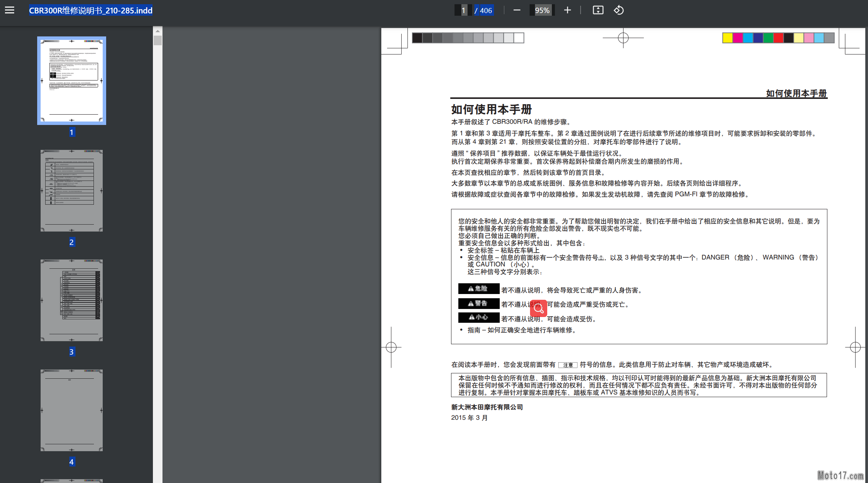Open page 1 thumbnail
This screenshot has width=868, height=483.
pos(72,80)
